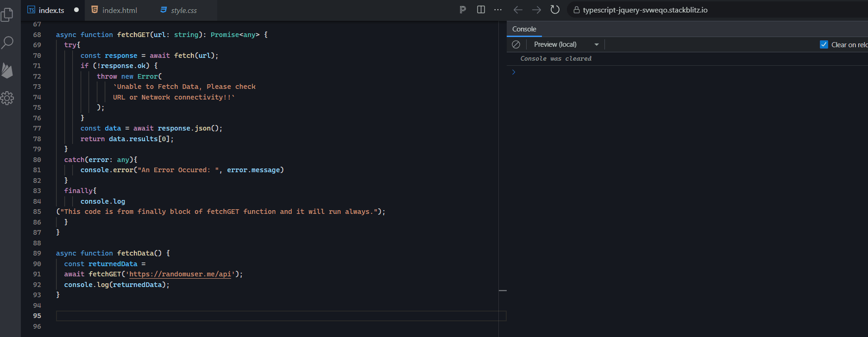Switch to the style.css tab

point(183,10)
